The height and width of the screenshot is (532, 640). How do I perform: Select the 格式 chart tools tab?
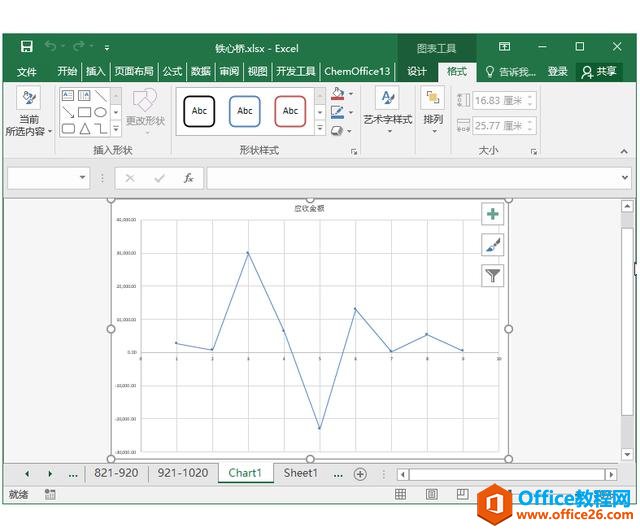(x=457, y=72)
